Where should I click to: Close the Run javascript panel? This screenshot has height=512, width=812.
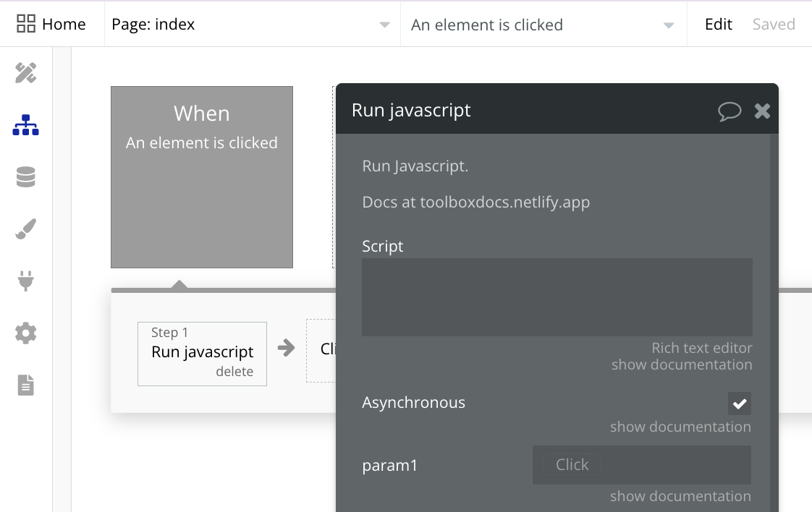tap(762, 111)
